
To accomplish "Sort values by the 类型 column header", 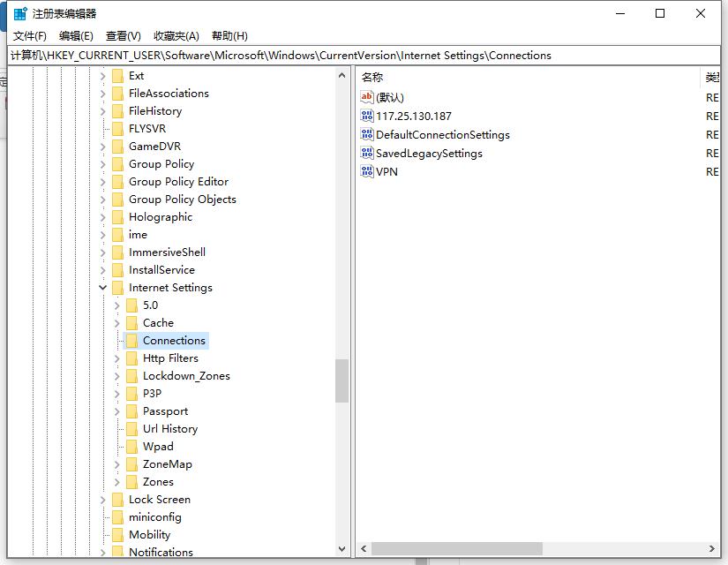I will pyautogui.click(x=713, y=76).
